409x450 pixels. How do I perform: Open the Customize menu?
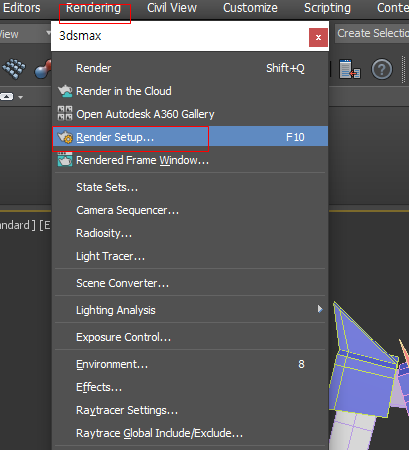pos(250,8)
